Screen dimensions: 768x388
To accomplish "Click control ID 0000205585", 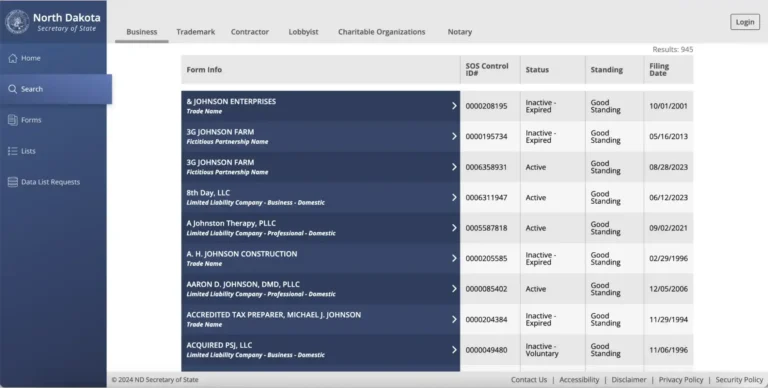I will (x=486, y=258).
